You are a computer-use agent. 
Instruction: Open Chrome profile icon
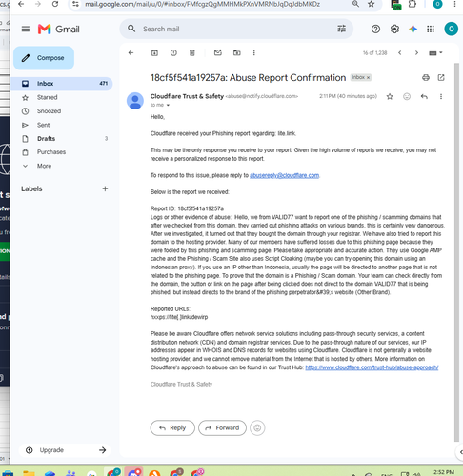click(x=437, y=4)
